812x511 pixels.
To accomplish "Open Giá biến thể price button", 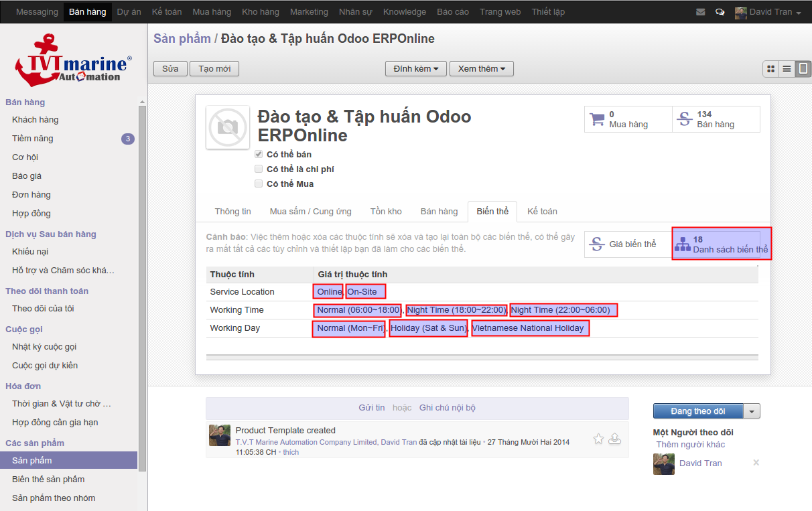I will [628, 244].
